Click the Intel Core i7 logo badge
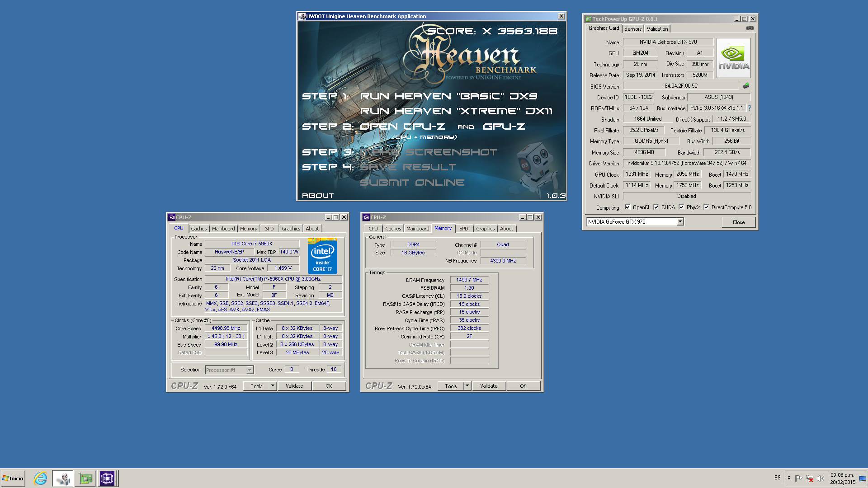This screenshot has height=488, width=868. (322, 256)
